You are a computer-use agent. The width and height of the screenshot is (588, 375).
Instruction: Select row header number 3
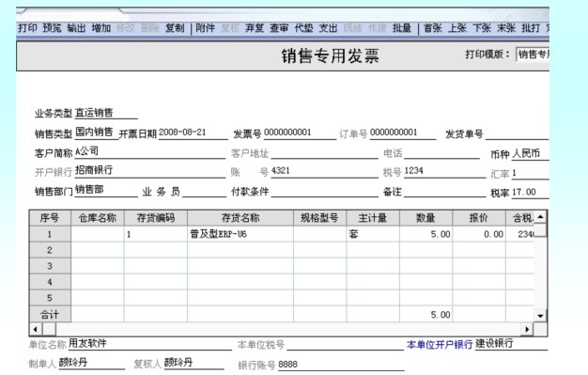pyautogui.click(x=50, y=266)
